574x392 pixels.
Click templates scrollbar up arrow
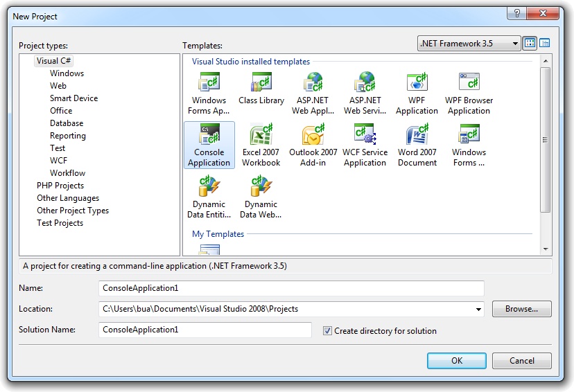tap(546, 61)
